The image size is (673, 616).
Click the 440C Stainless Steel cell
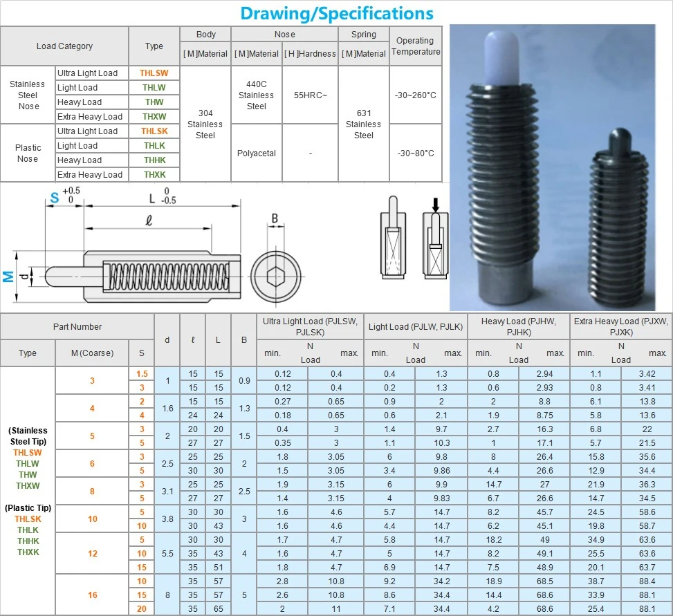pos(256,95)
